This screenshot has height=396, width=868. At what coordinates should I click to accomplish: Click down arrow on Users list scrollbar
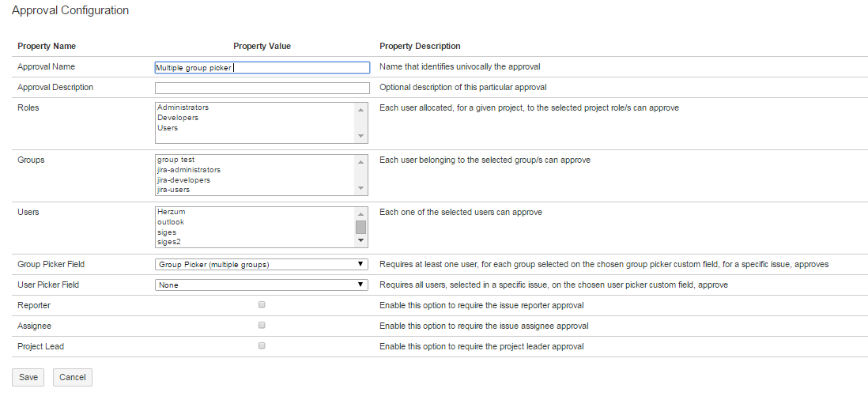(x=360, y=240)
